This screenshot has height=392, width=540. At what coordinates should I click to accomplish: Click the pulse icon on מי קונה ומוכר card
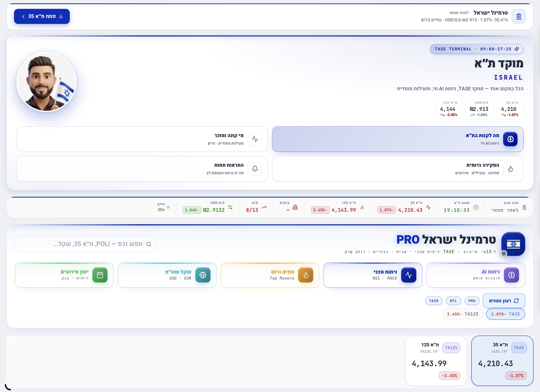255,139
